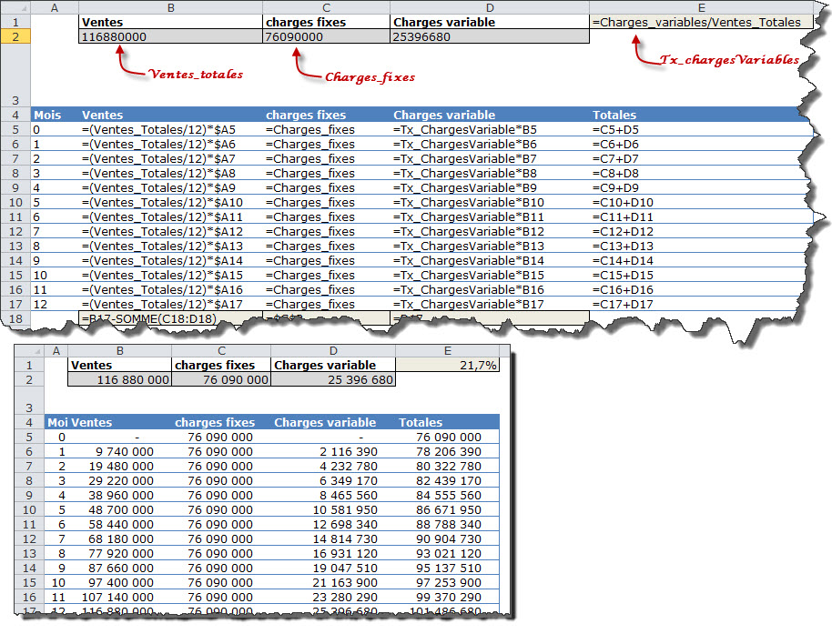
Task: Select the cell with value 116880000
Action: tap(171, 36)
